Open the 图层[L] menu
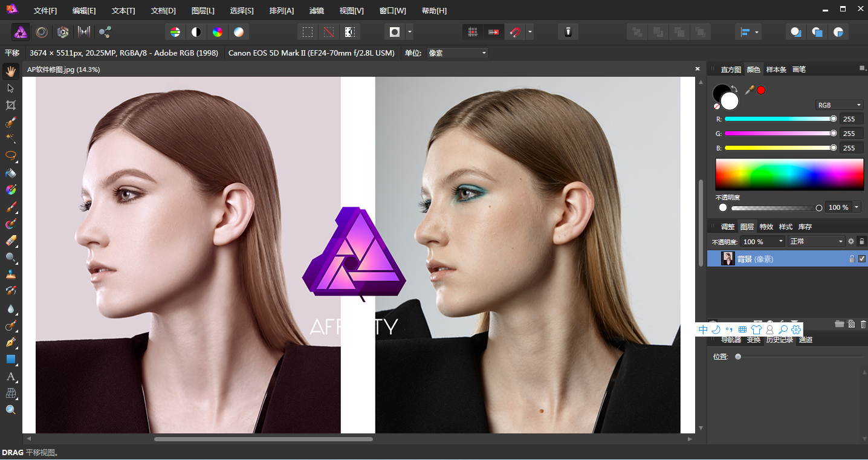 click(202, 11)
